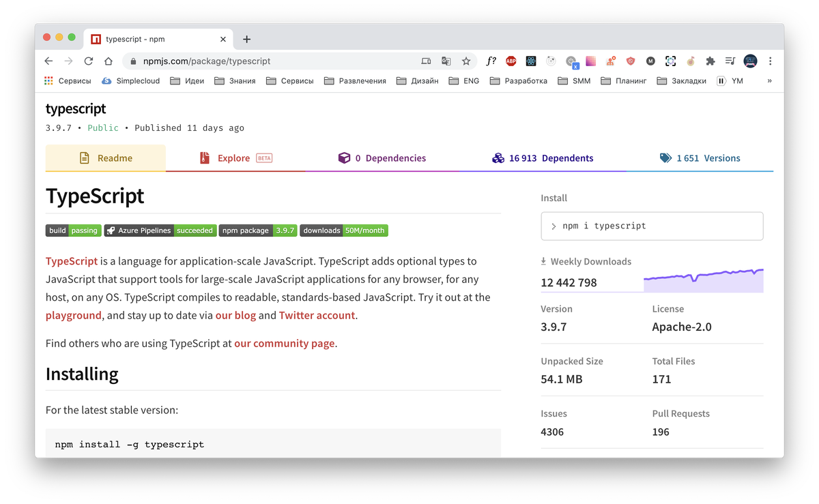This screenshot has width=819, height=504.
Task: Click the Google Translate icon in address bar
Action: pos(446,61)
